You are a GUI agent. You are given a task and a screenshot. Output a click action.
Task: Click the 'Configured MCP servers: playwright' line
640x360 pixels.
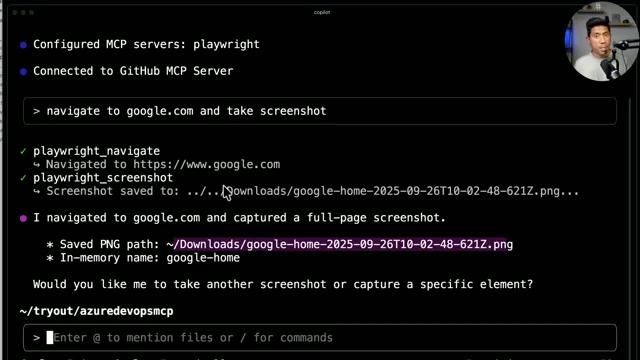146,44
